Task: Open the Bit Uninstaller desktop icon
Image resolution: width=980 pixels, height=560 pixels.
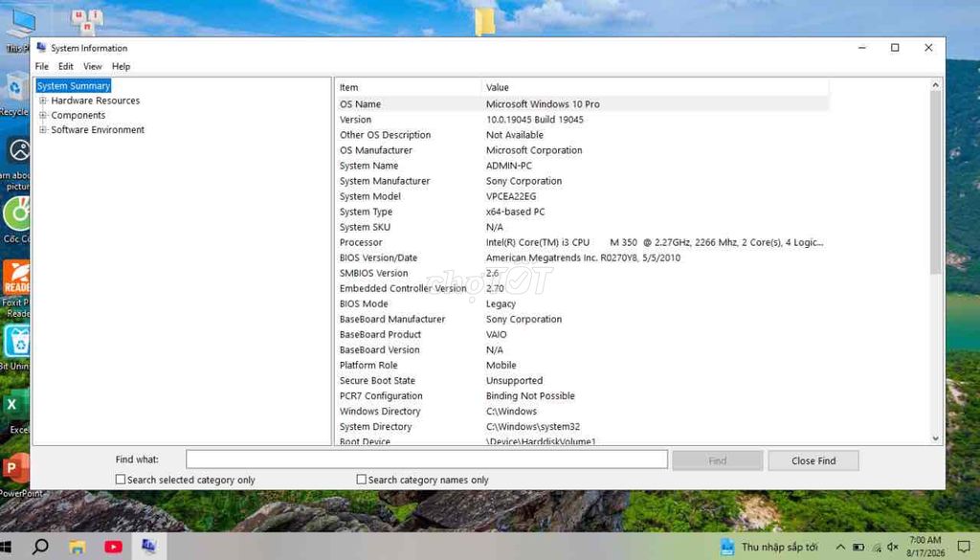Action: tap(15, 347)
